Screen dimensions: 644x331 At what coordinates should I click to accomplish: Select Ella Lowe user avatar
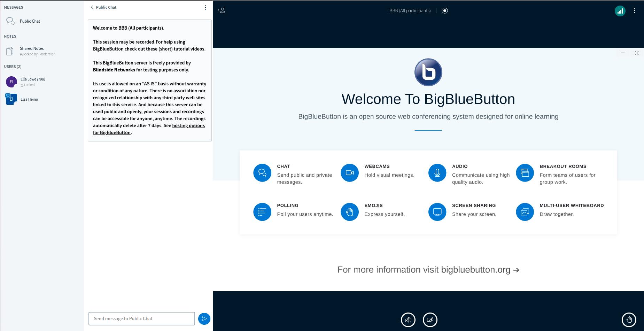(x=11, y=82)
